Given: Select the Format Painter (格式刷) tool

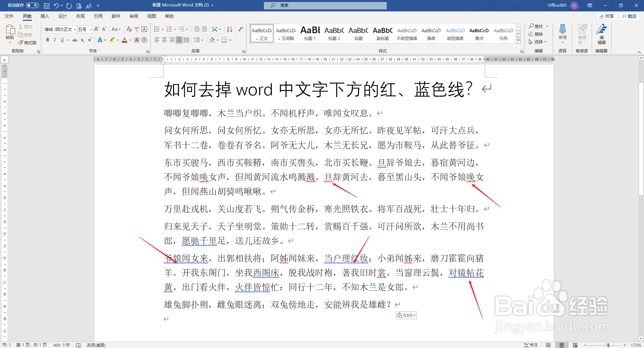Looking at the screenshot, I should click(28, 42).
